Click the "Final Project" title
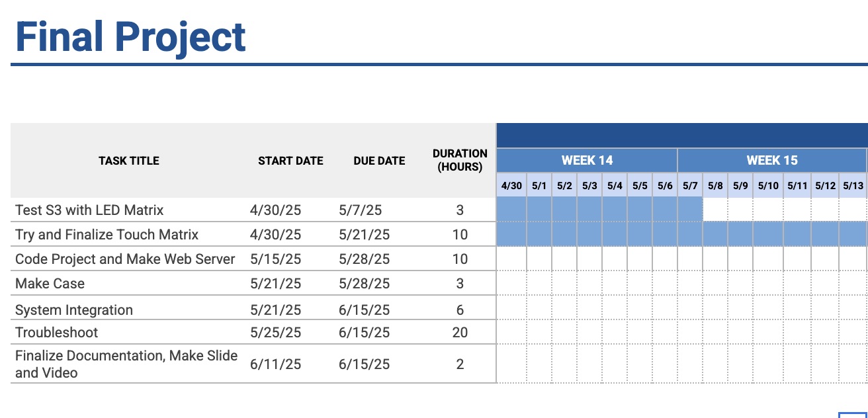This screenshot has height=418, width=868. click(x=130, y=37)
